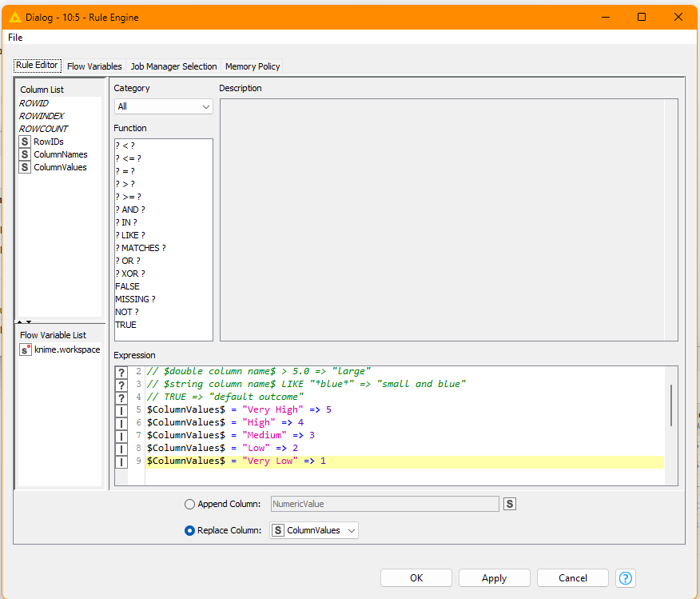Viewport: 700px width, 599px height.
Task: Click the string icon beside ColumnNames
Action: point(25,154)
